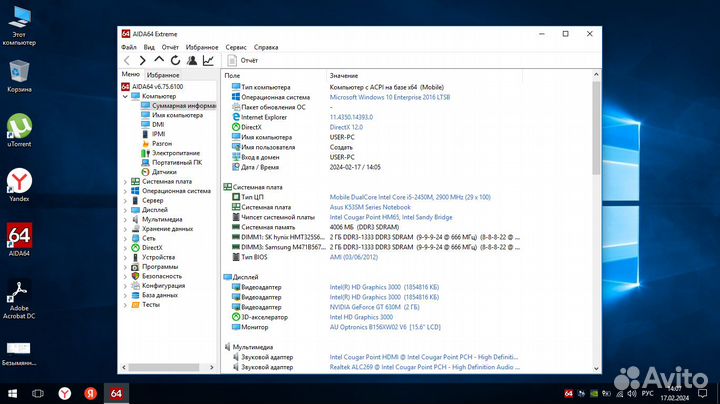This screenshot has width=720, height=404.
Task: Open the Файл menu
Action: (129, 47)
